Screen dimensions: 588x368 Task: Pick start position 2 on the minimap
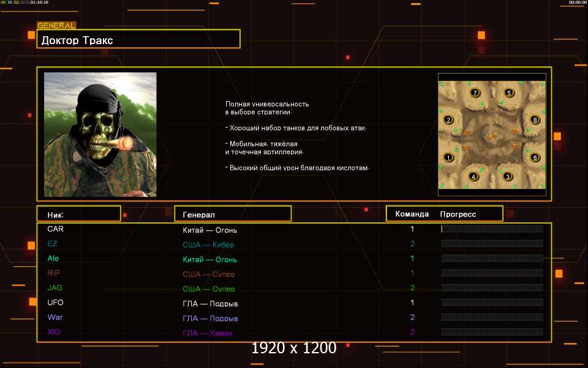448,120
